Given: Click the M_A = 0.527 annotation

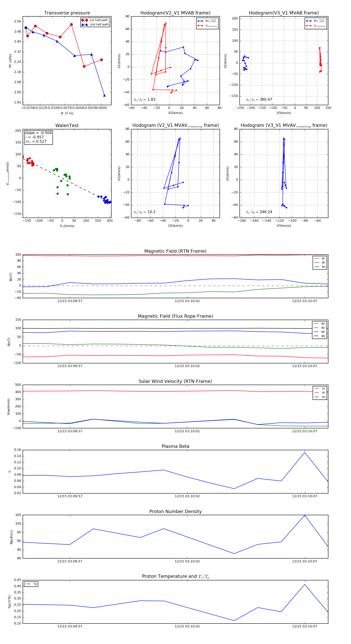Looking at the screenshot, I should (x=36, y=141).
